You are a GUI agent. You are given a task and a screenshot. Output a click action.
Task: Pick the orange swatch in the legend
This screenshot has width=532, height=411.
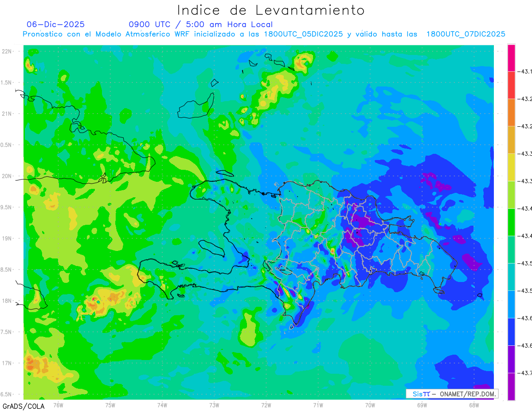511,113
